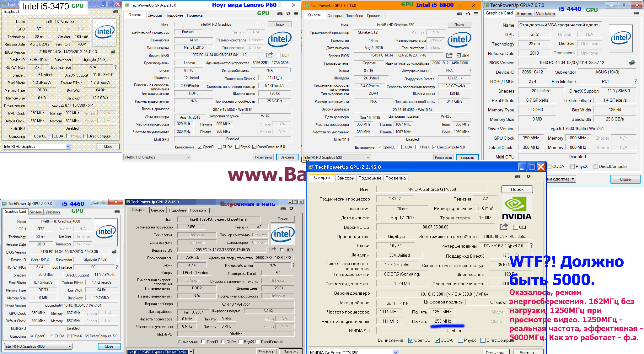This screenshot has width=644, height=354.
Task: Switch to Подробнее tab in the i5-6500 window
Action: [x=354, y=16]
